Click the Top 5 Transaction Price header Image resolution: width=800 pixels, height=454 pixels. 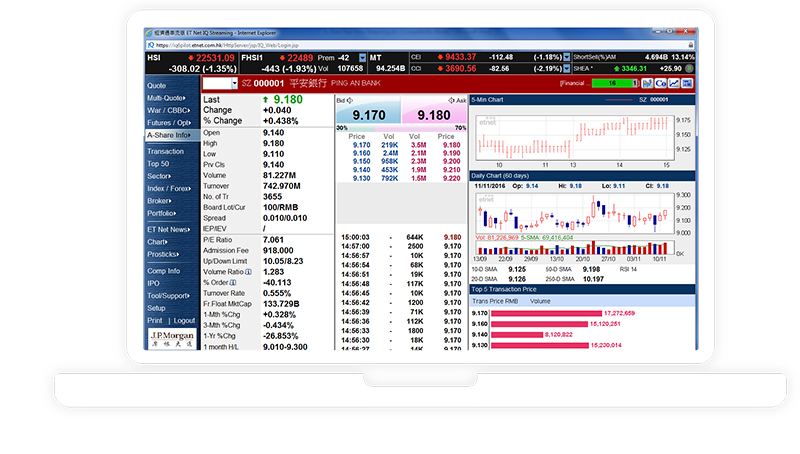(582, 289)
